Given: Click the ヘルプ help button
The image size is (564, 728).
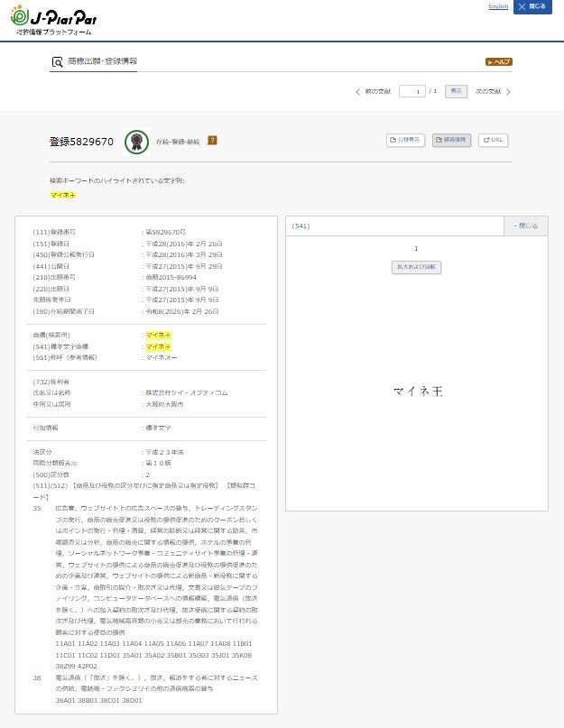Looking at the screenshot, I should click(499, 62).
